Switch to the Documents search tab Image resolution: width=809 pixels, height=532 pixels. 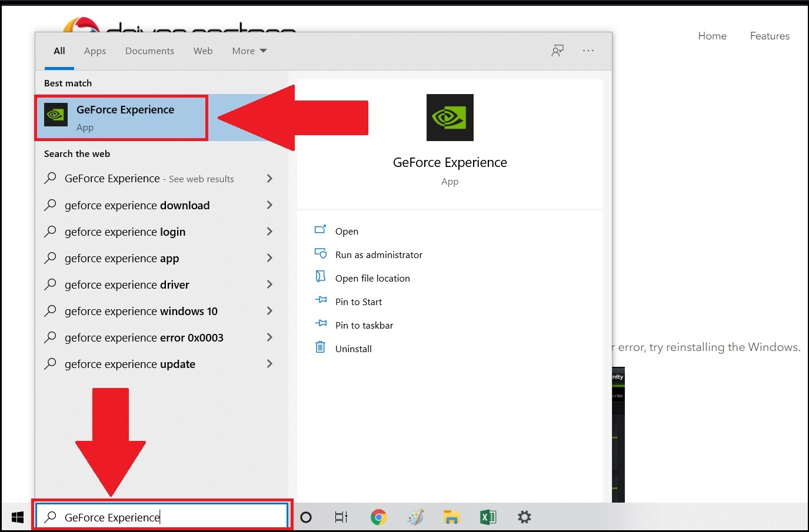click(149, 51)
